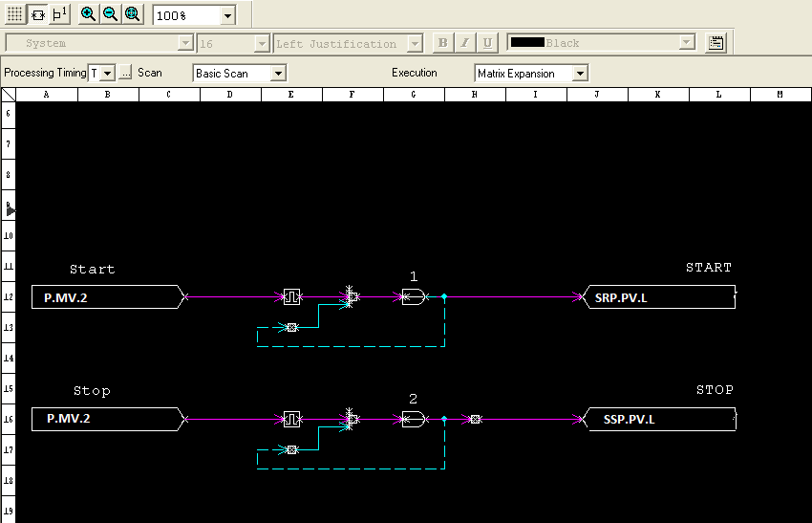This screenshot has width=812, height=523.
Task: Select the NOT element before SSP.PV.L
Action: click(x=476, y=420)
